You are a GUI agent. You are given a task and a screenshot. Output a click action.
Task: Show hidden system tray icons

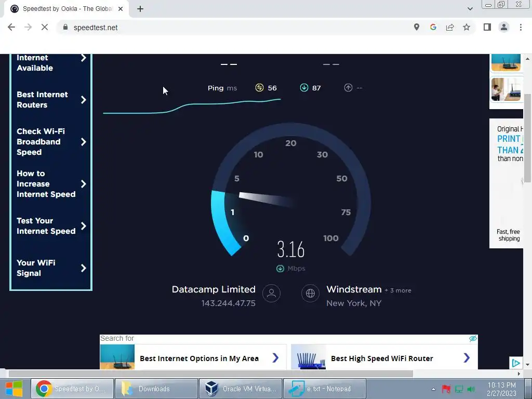pyautogui.click(x=433, y=389)
